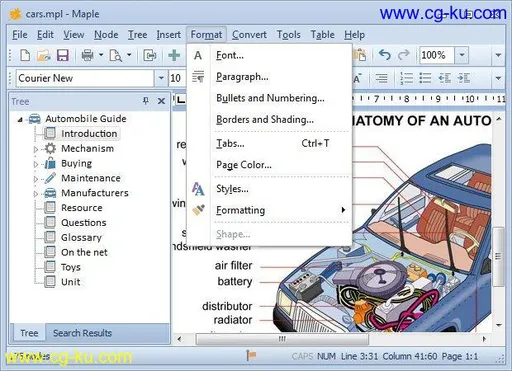Viewport: 512px width, 371px height.
Task: Select the Glossary node
Action: pyautogui.click(x=81, y=238)
